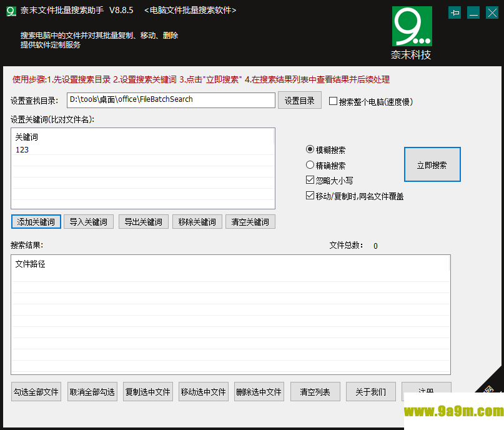Click 立即搜索 to start searching
The width and height of the screenshot is (504, 430).
click(x=432, y=164)
